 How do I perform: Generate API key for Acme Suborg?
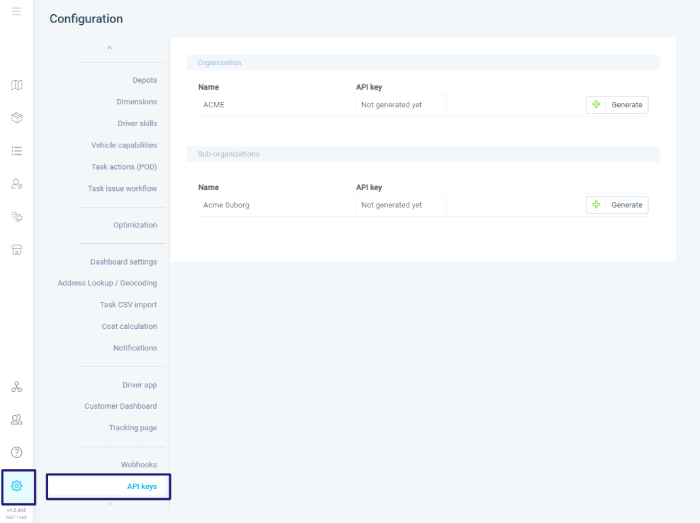[617, 205]
